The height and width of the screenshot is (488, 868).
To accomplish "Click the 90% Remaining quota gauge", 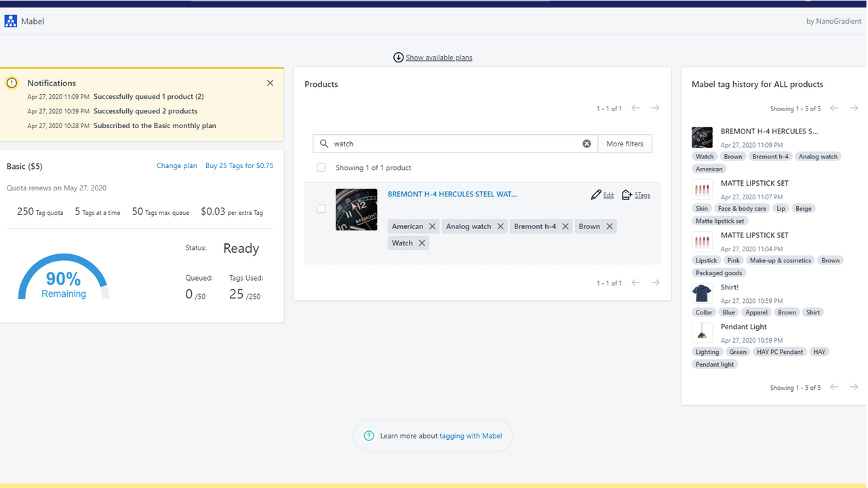I will (63, 280).
